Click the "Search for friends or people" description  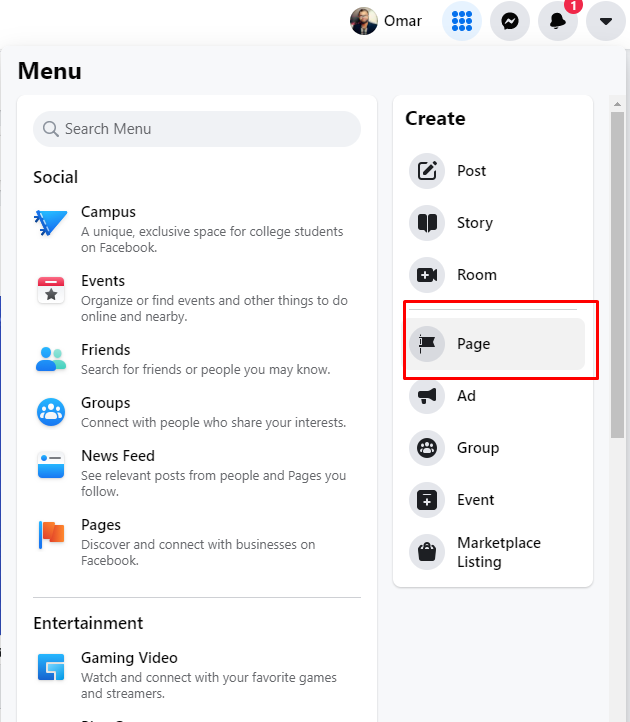coord(205,370)
